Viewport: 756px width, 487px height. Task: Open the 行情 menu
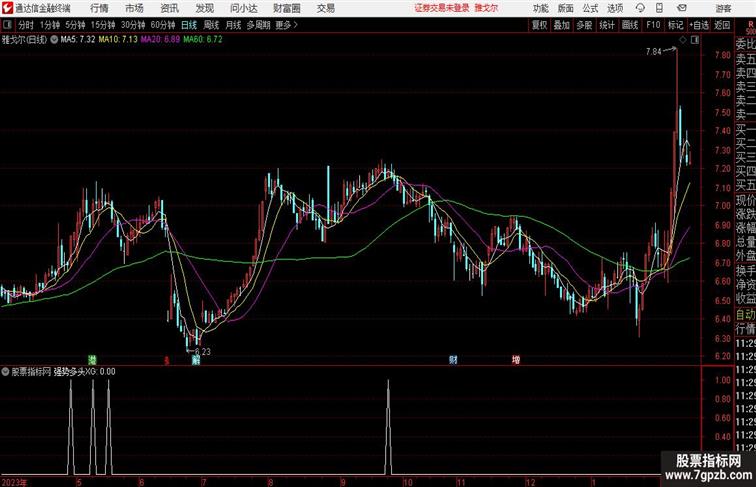[x=99, y=8]
